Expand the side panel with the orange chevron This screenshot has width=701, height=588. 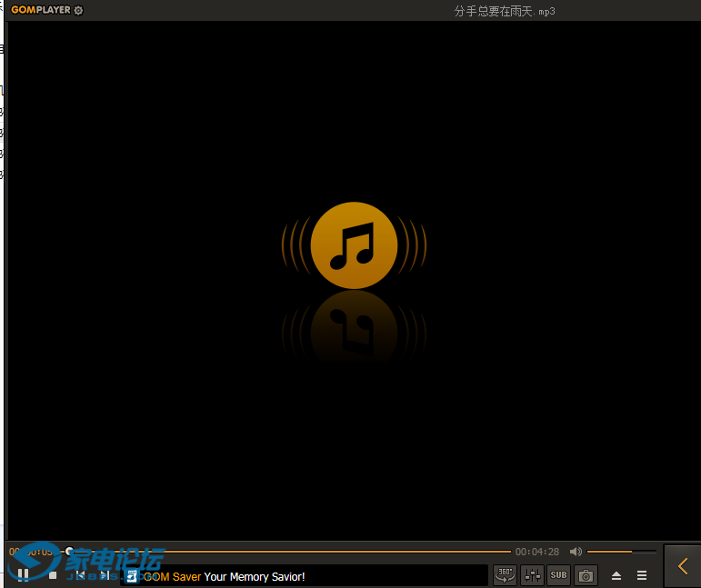pos(683,566)
